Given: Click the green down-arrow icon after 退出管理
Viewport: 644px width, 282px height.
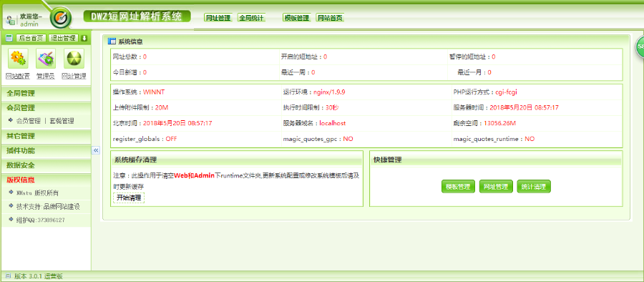Looking at the screenshot, I should tap(84, 38).
